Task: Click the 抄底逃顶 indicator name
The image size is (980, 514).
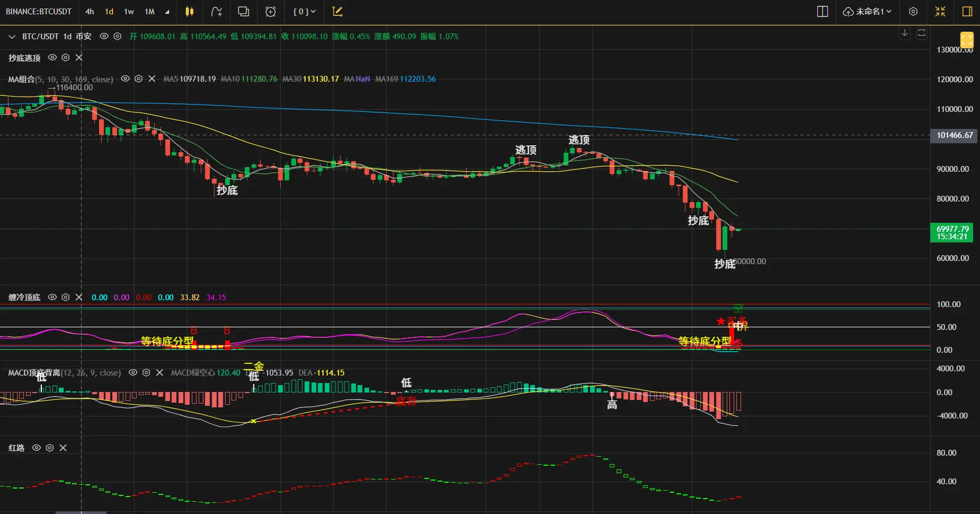Action: point(24,58)
